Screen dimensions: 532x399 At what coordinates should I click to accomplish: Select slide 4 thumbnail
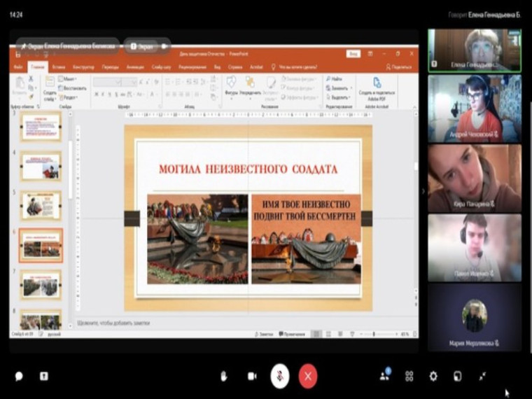(41, 167)
